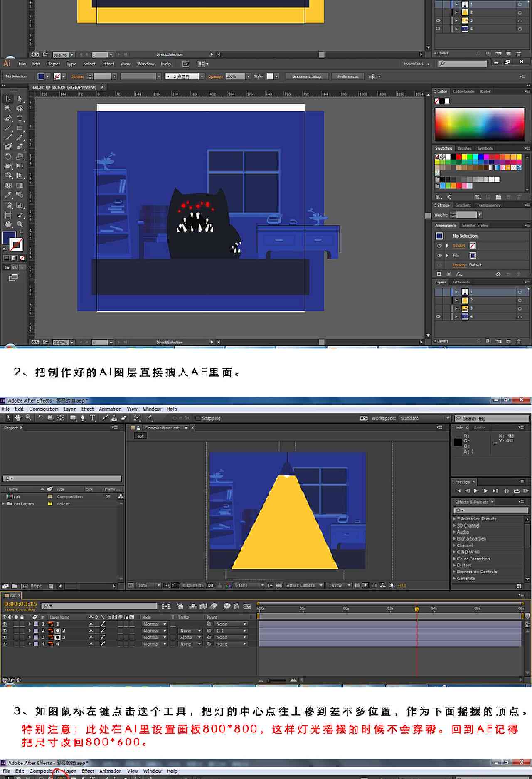
Task: Pick a color from the Illustrator spectrum
Action: (480, 124)
